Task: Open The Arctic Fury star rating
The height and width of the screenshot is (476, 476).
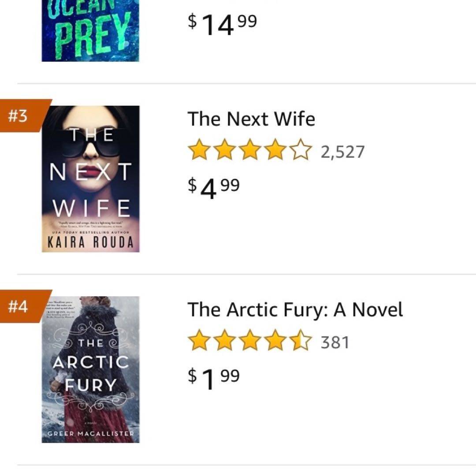Action: pyautogui.click(x=250, y=342)
